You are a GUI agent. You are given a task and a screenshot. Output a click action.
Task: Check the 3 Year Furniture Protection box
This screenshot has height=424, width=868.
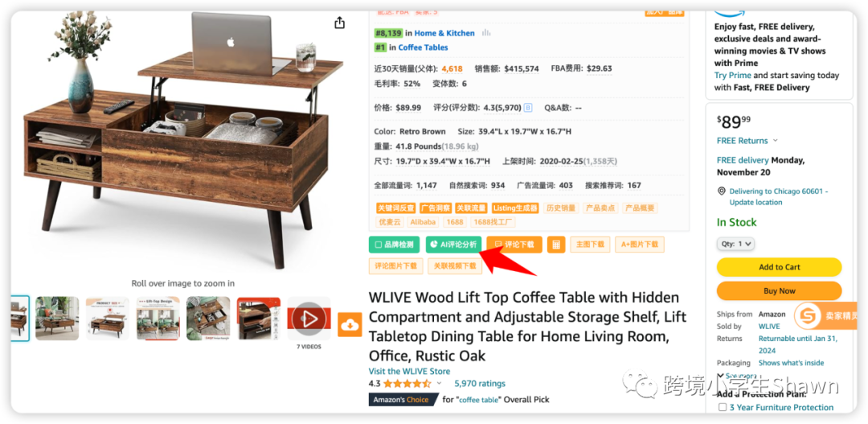tap(723, 407)
